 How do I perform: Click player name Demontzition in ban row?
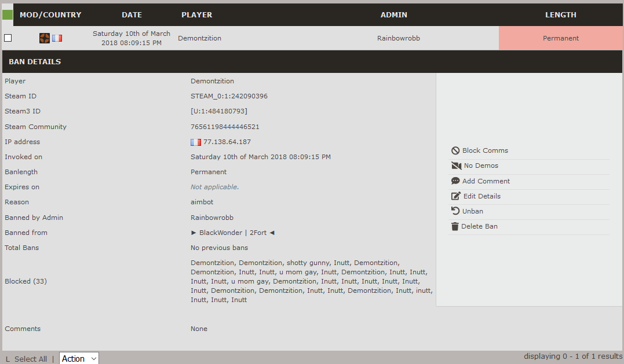pyautogui.click(x=199, y=38)
